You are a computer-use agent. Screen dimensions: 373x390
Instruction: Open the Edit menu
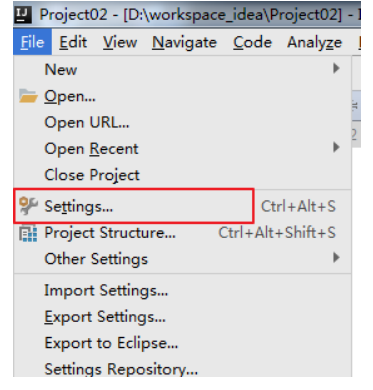coord(73,42)
